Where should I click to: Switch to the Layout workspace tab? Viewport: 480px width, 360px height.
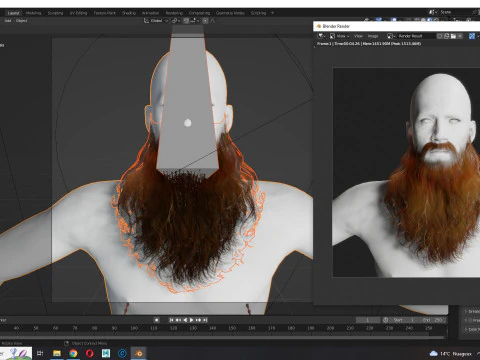click(x=13, y=13)
